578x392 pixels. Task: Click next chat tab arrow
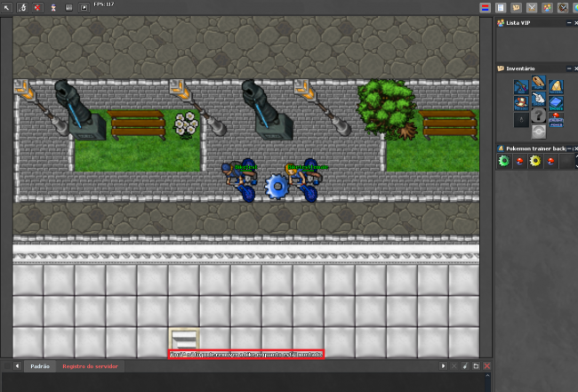click(443, 366)
